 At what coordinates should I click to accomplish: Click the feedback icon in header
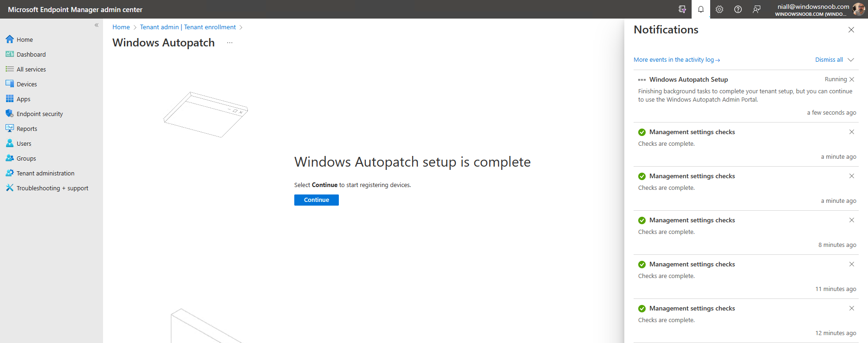click(x=757, y=9)
